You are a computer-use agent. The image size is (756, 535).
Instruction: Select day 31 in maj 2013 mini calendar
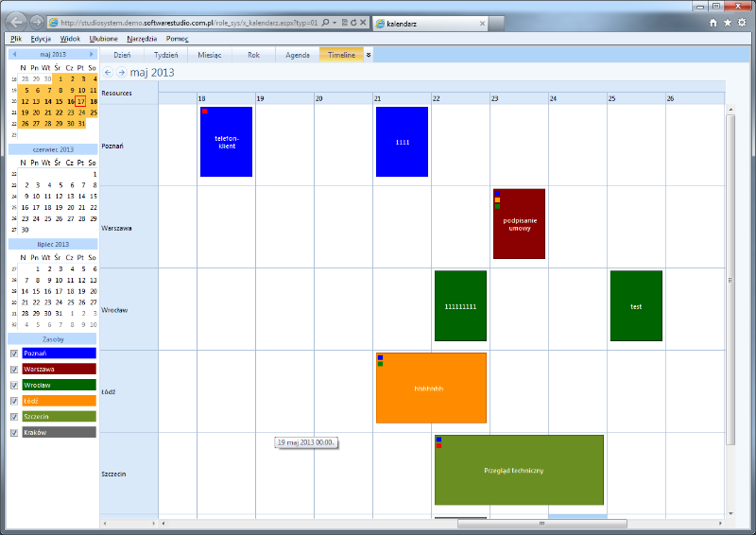click(x=81, y=124)
